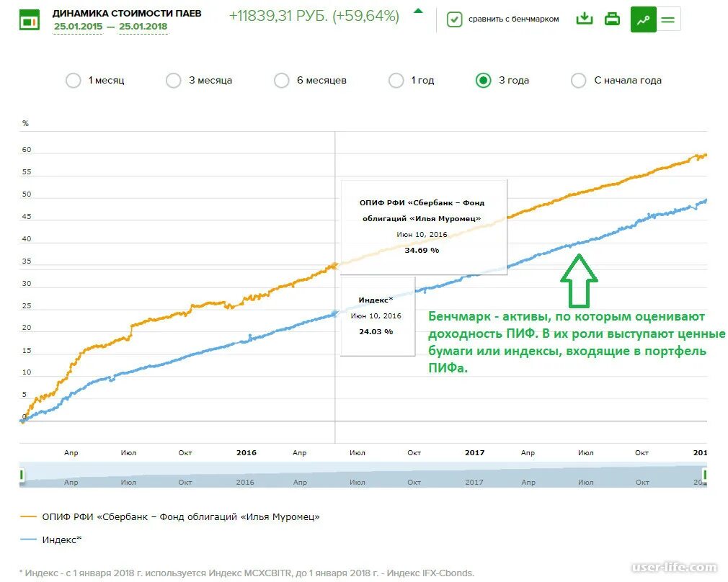Viewport: 728px width, 582px height.
Task: Click the 60 value on y-axis
Action: [27, 149]
